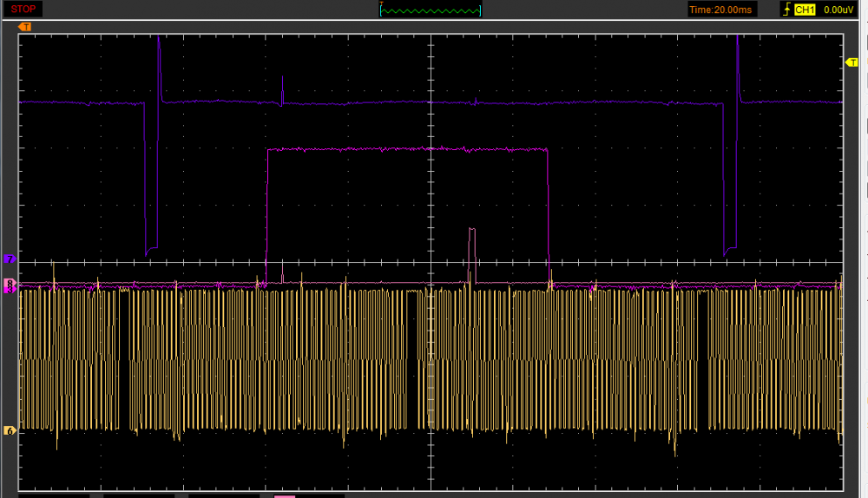Click the yellow trigger level arrow on right edge
The width and height of the screenshot is (868, 498).
pyautogui.click(x=851, y=62)
